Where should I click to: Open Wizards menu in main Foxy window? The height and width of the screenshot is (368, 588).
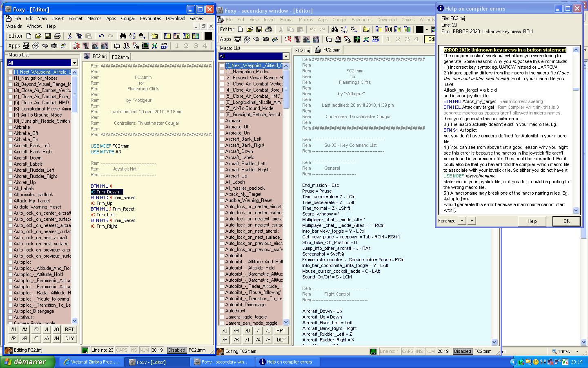pos(14,26)
